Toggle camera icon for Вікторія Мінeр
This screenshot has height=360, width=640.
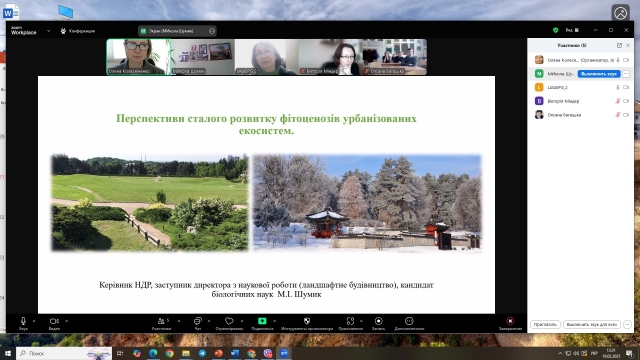pyautogui.click(x=626, y=101)
